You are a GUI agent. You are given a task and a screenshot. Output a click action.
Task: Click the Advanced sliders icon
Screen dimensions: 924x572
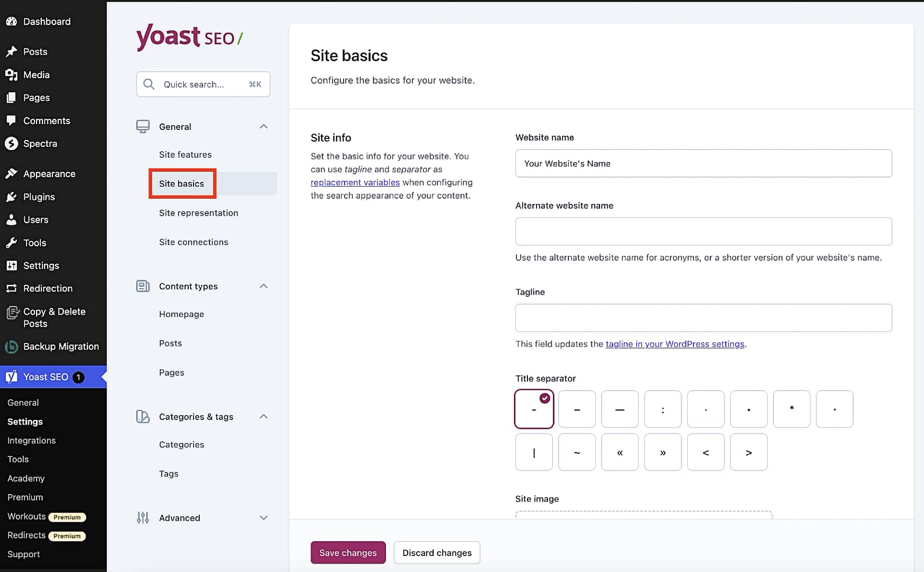143,518
